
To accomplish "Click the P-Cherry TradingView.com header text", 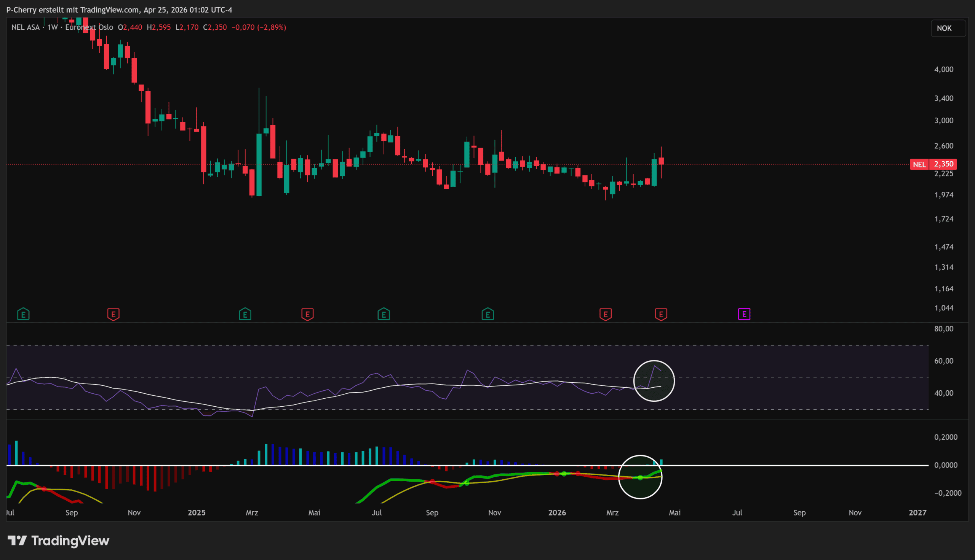I will [x=119, y=10].
